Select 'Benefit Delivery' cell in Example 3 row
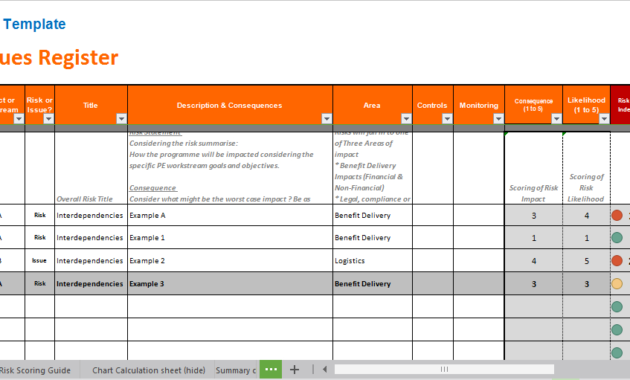The image size is (630, 380). [372, 284]
